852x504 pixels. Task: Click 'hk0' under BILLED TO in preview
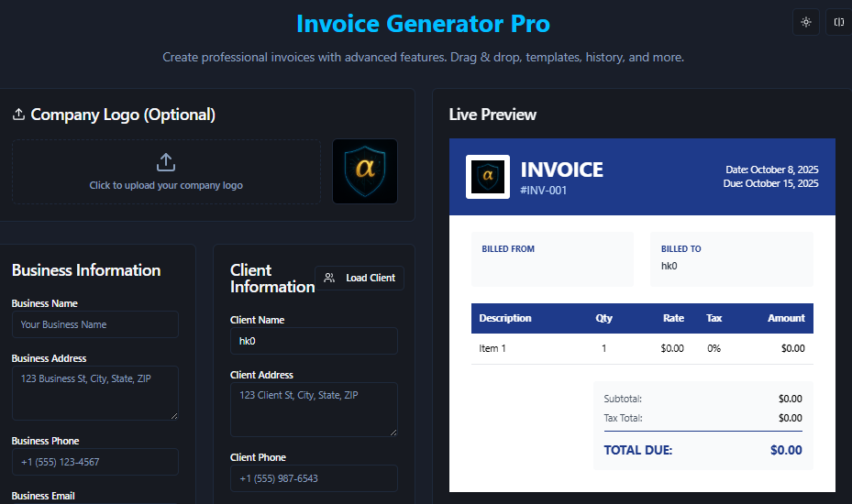pos(669,266)
